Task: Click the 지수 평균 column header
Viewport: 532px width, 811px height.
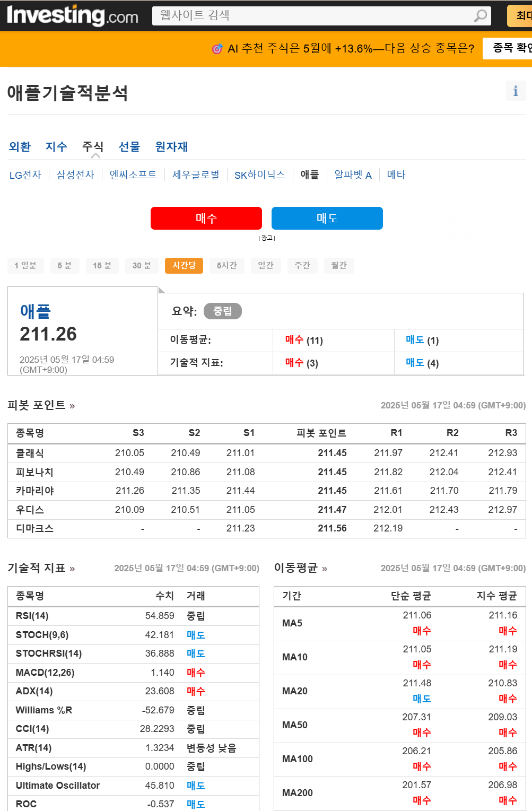Action: [497, 596]
